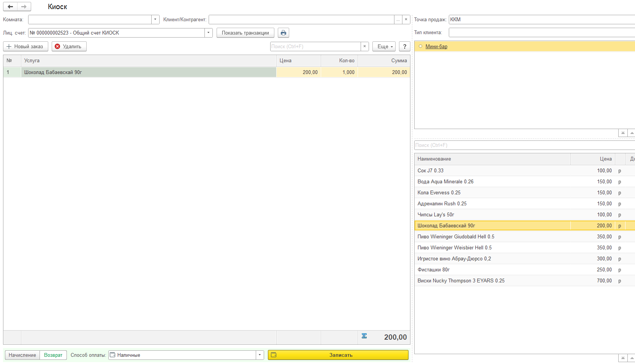The height and width of the screenshot is (364, 635).
Task: Open the Комната dropdown
Action: [x=155, y=19]
